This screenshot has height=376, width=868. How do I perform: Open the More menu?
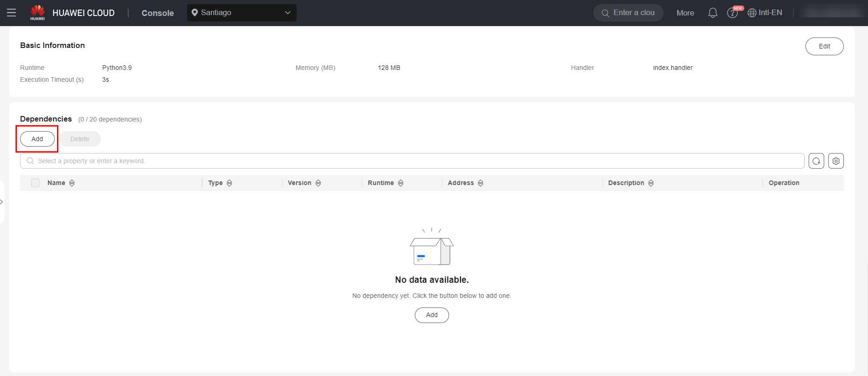coord(685,13)
